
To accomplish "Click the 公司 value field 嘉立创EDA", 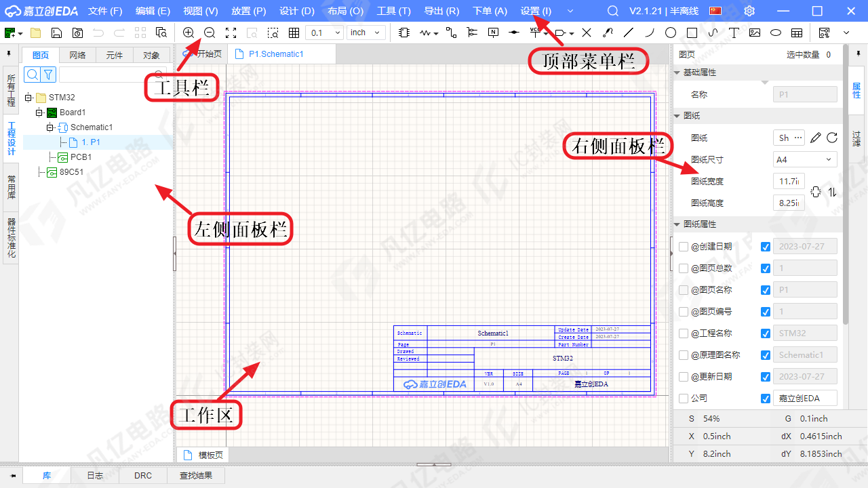I will (x=805, y=399).
